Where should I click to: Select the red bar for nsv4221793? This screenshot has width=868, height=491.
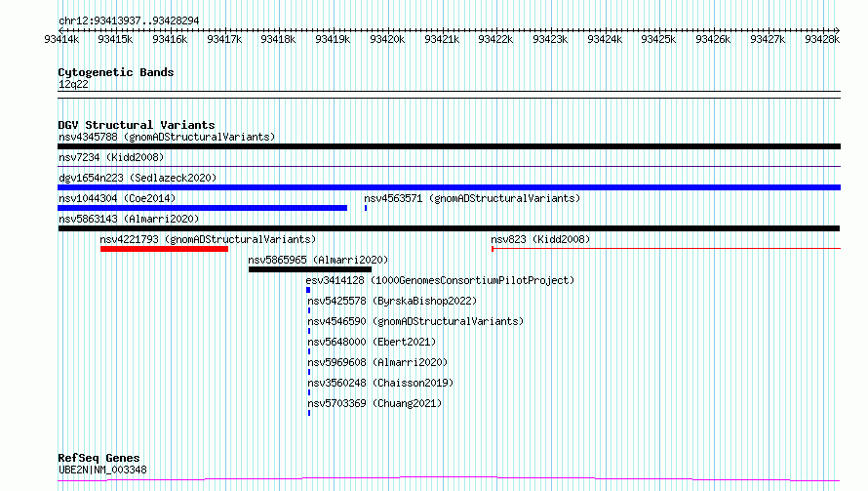pyautogui.click(x=165, y=249)
